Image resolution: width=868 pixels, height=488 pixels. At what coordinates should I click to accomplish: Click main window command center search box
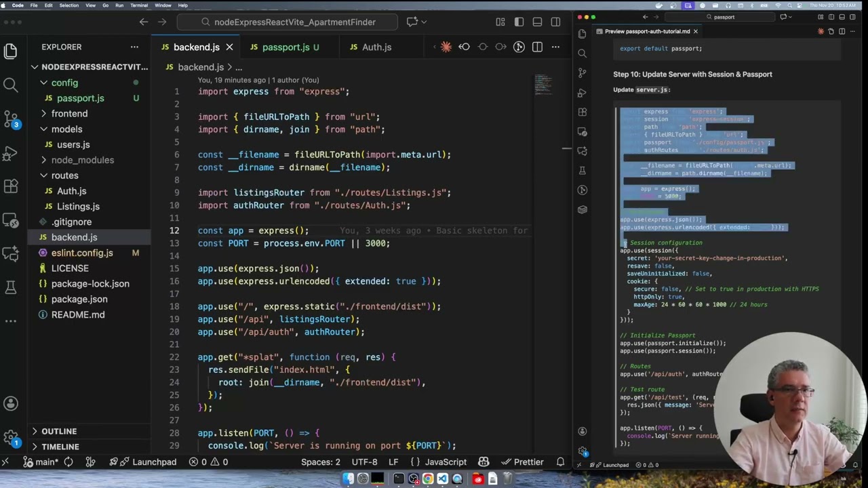click(287, 22)
